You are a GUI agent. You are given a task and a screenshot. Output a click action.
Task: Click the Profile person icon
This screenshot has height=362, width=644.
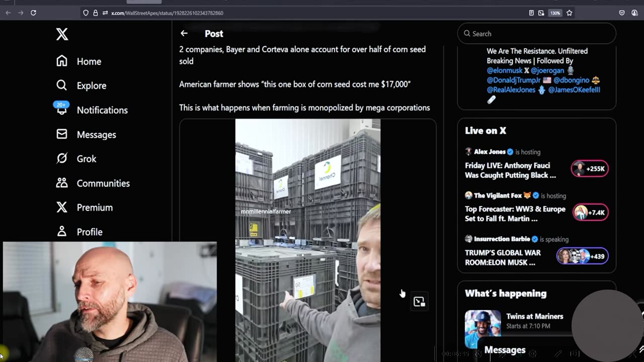pos(62,231)
